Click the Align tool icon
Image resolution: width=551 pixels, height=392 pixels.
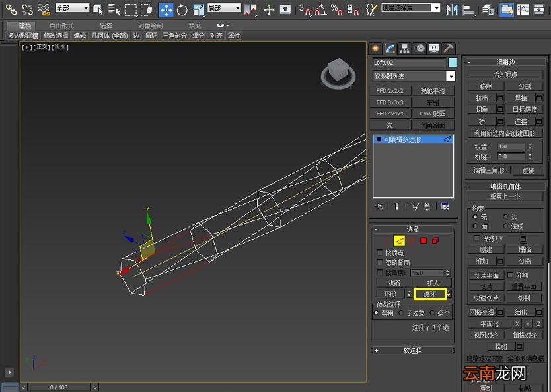[x=468, y=9]
